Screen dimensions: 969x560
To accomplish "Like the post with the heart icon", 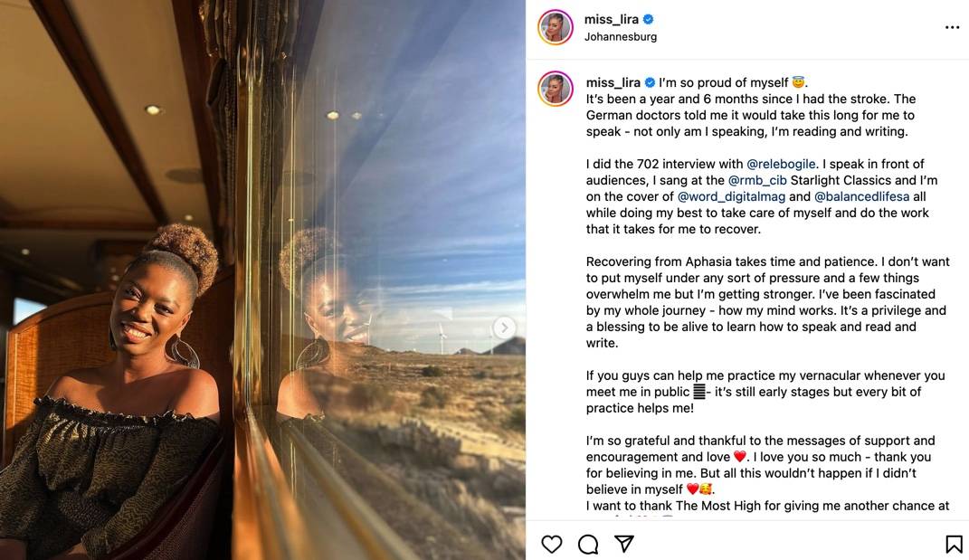I will pos(551,544).
